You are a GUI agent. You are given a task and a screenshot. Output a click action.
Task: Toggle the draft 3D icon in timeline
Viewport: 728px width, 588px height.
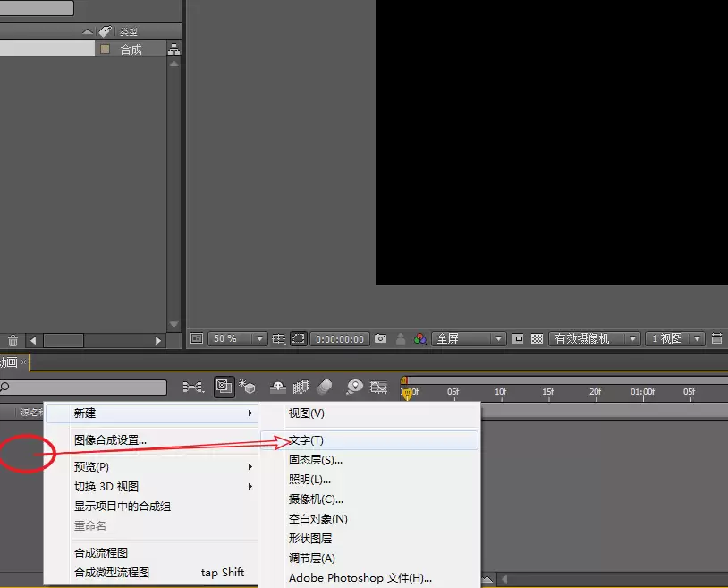coord(247,387)
